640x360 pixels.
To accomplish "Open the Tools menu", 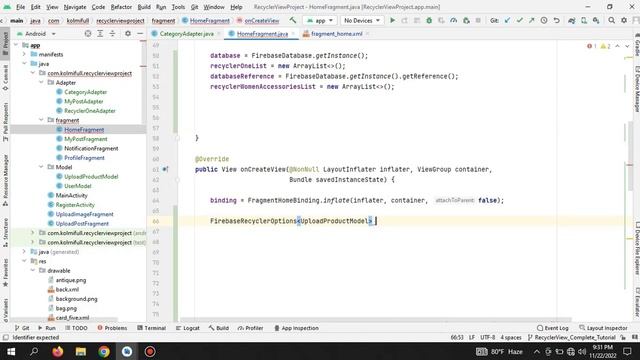I will [x=178, y=7].
